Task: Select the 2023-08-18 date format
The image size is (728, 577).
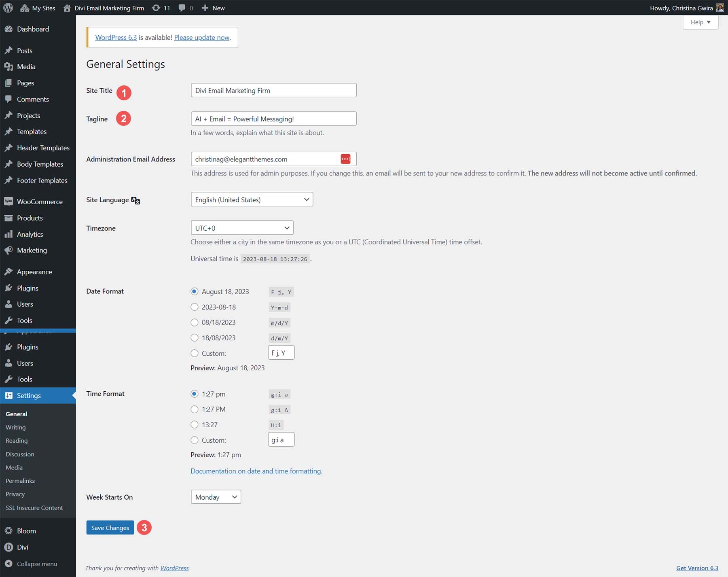Action: (x=195, y=307)
